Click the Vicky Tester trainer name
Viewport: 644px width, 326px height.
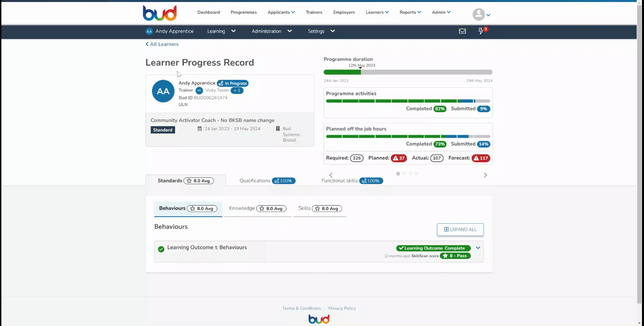point(217,90)
